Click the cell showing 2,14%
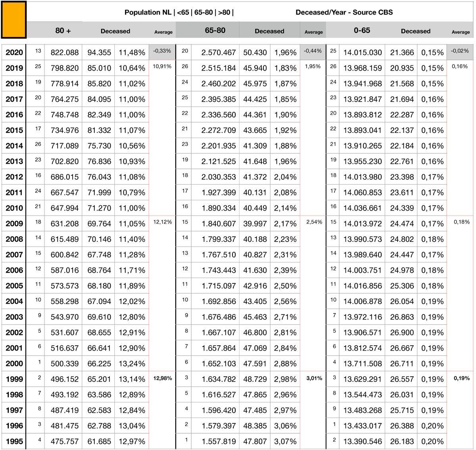Screen dimensions: 476x450 click(x=285, y=208)
